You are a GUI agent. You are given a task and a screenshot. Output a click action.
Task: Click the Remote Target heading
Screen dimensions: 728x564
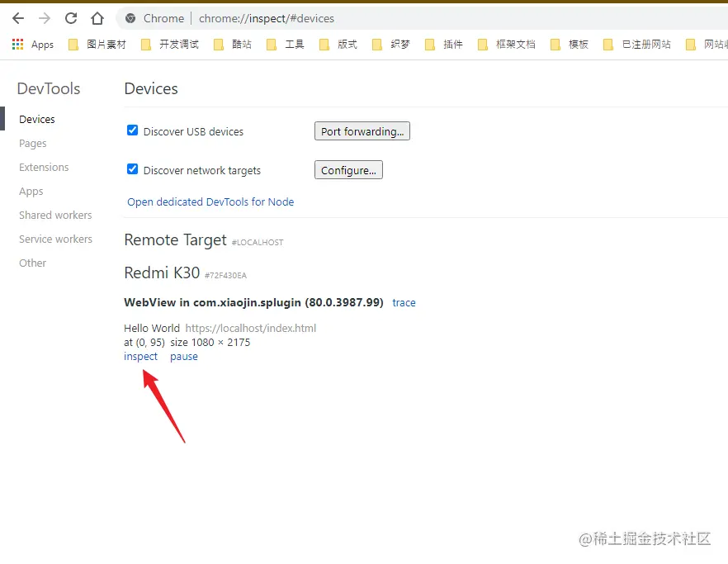tap(176, 239)
